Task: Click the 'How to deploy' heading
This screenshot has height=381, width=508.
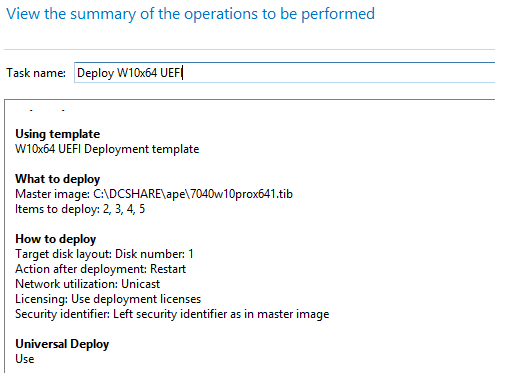Action: (x=56, y=239)
